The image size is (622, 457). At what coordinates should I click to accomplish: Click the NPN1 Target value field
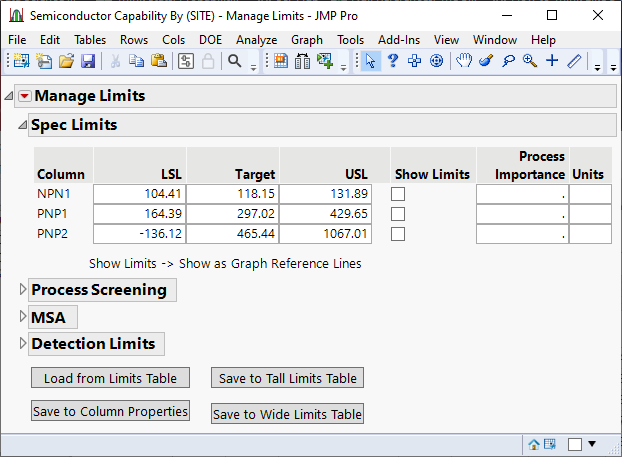coord(232,194)
